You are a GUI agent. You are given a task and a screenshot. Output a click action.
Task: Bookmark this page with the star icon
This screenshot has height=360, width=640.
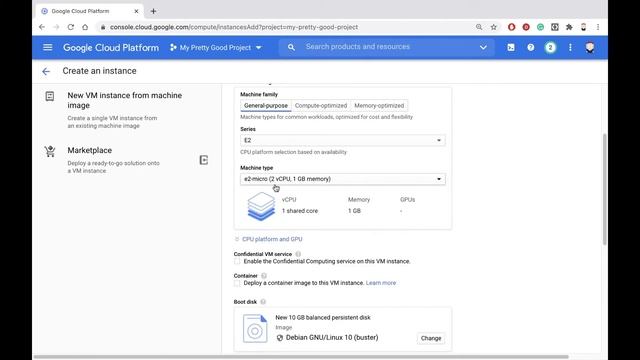point(493,27)
